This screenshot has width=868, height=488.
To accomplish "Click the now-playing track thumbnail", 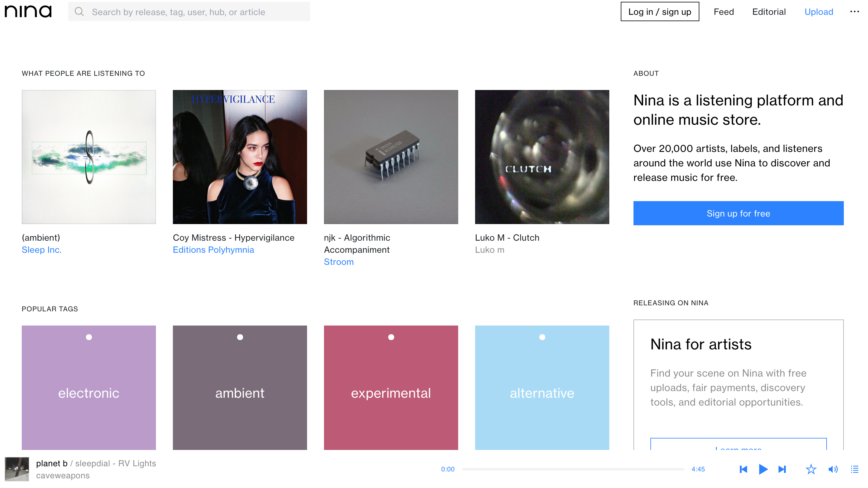I will (x=17, y=469).
